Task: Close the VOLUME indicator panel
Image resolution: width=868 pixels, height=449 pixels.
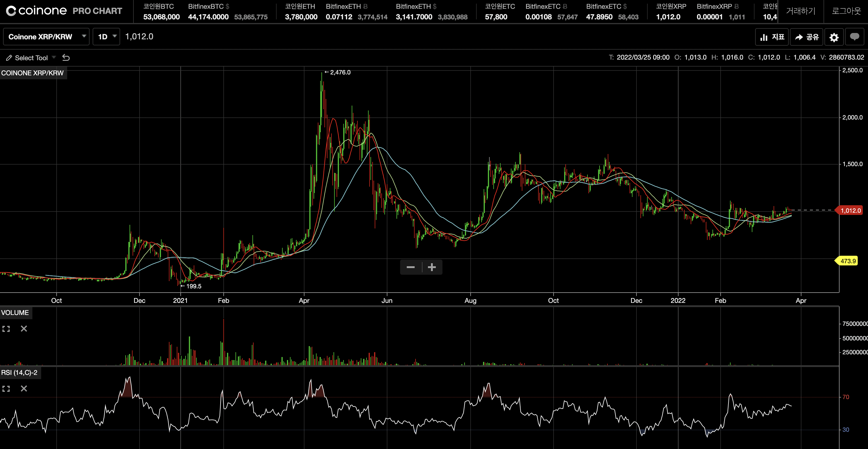Action: tap(24, 329)
